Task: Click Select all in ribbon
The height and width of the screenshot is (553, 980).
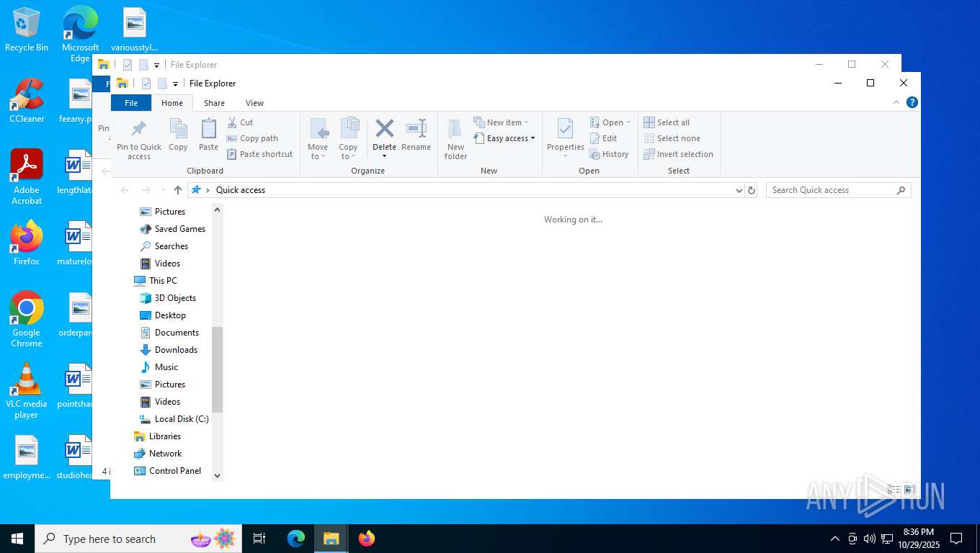Action: (x=667, y=122)
